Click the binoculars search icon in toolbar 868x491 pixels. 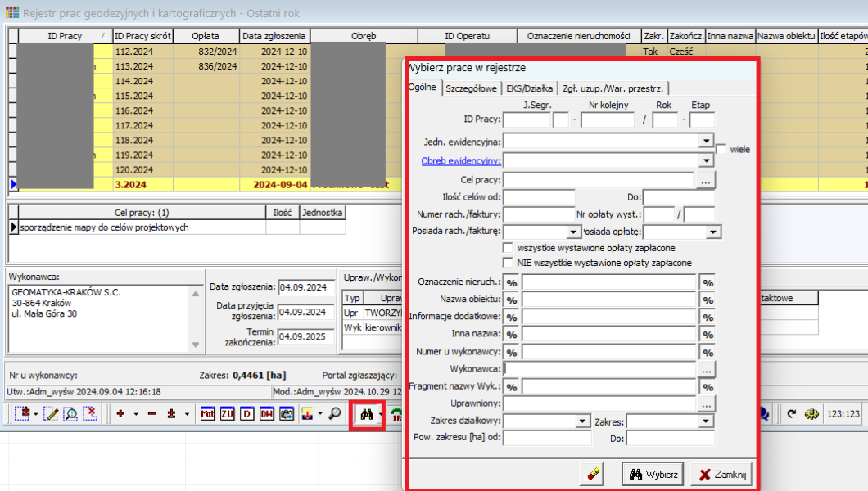pos(367,414)
